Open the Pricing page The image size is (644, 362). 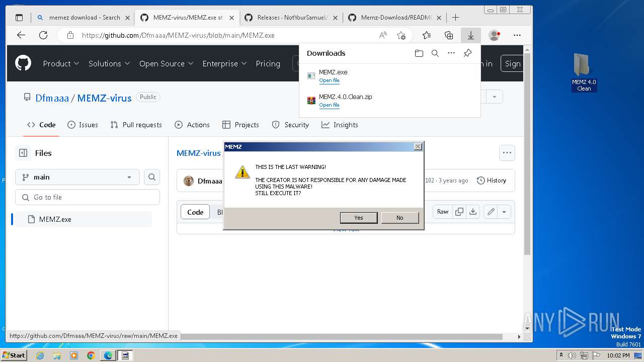pyautogui.click(x=268, y=63)
